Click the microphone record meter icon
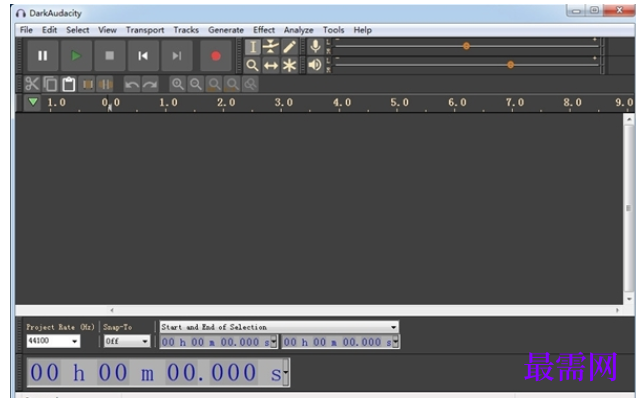 315,47
